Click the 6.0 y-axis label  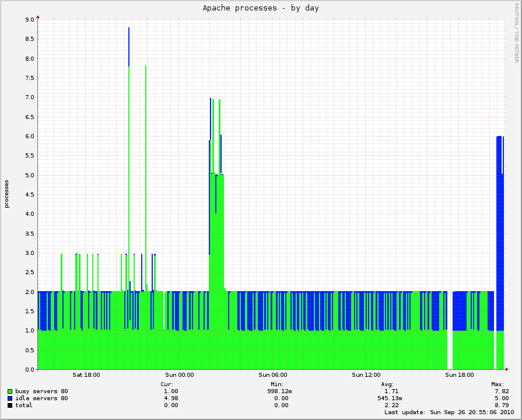pos(30,136)
